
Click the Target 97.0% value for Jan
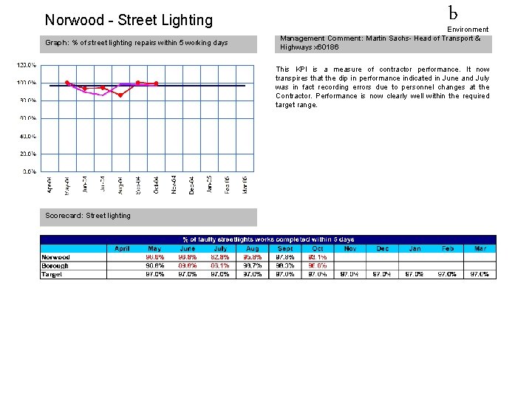coord(415,274)
